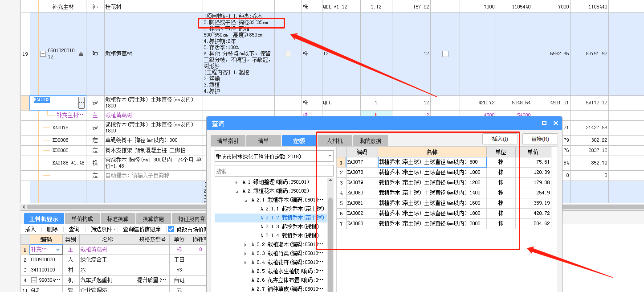Expand A.1 绿地整理 tree node

click(236, 182)
